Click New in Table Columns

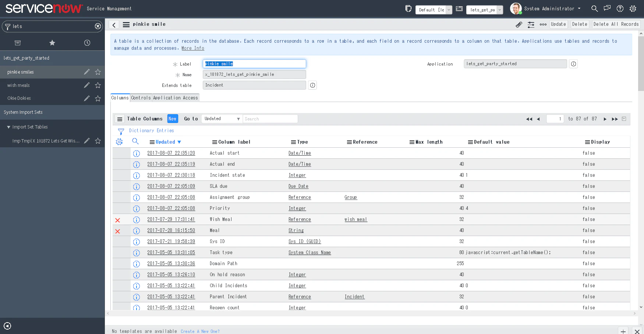coord(173,119)
